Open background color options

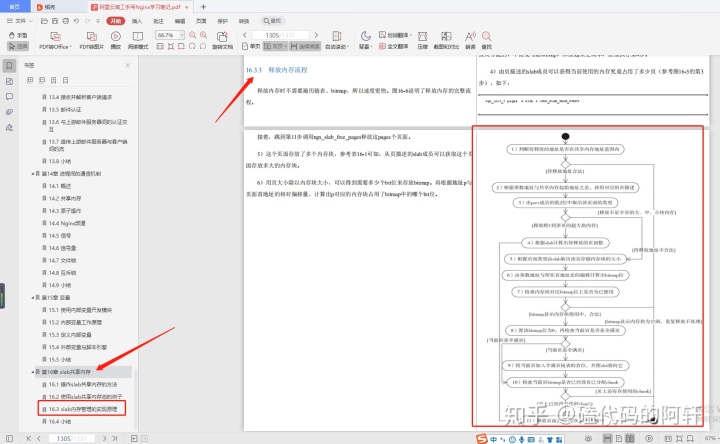(365, 40)
